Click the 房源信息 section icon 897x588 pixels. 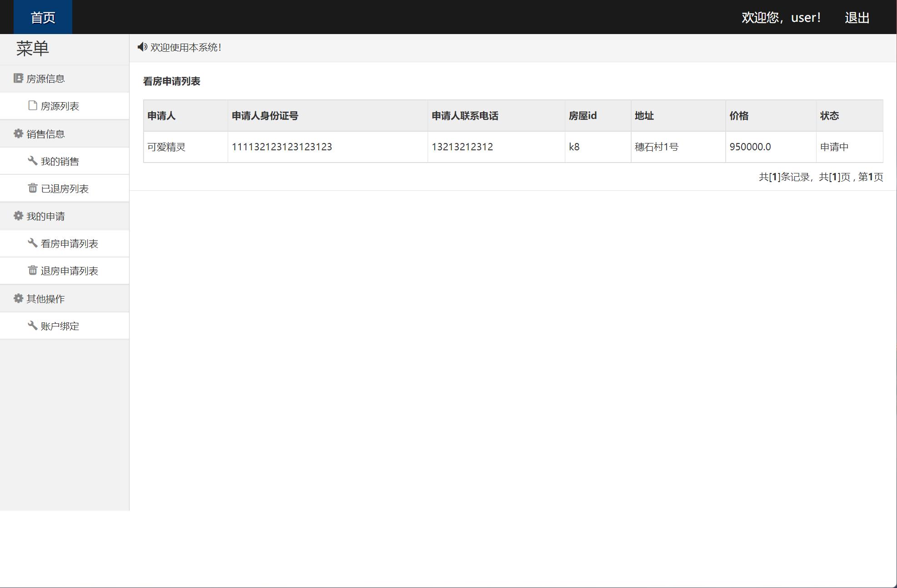[18, 79]
